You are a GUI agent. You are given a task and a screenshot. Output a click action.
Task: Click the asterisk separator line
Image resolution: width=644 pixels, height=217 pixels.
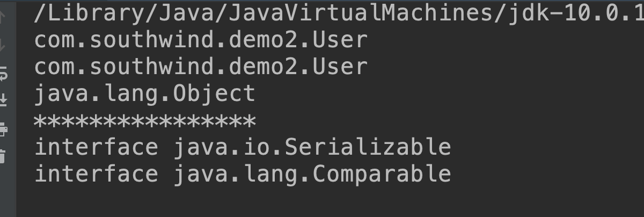[x=145, y=121]
